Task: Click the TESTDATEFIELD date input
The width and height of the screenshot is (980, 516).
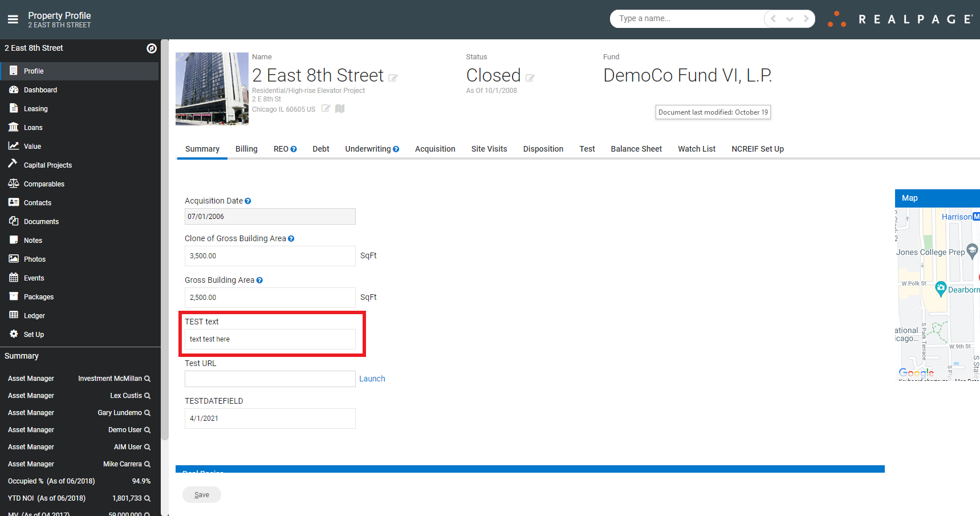Action: [270, 418]
